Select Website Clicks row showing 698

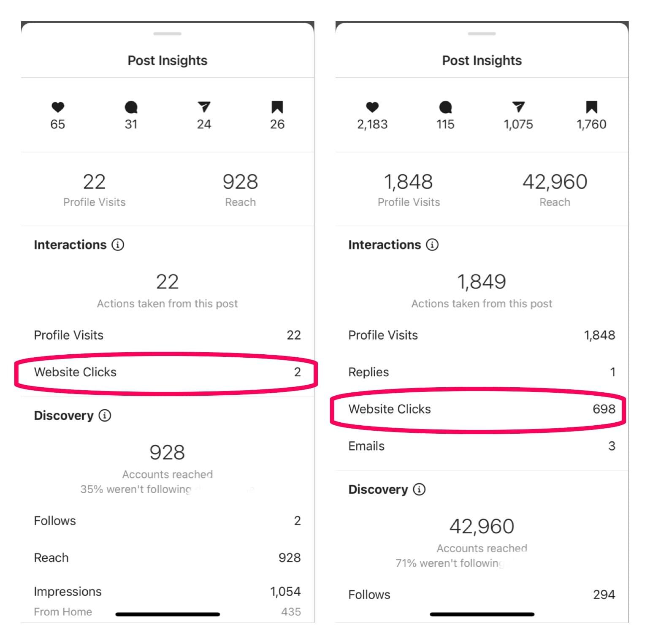482,409
